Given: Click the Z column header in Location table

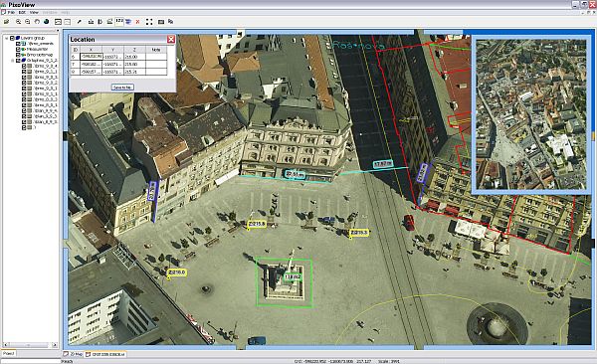Looking at the screenshot, I should 134,50.
